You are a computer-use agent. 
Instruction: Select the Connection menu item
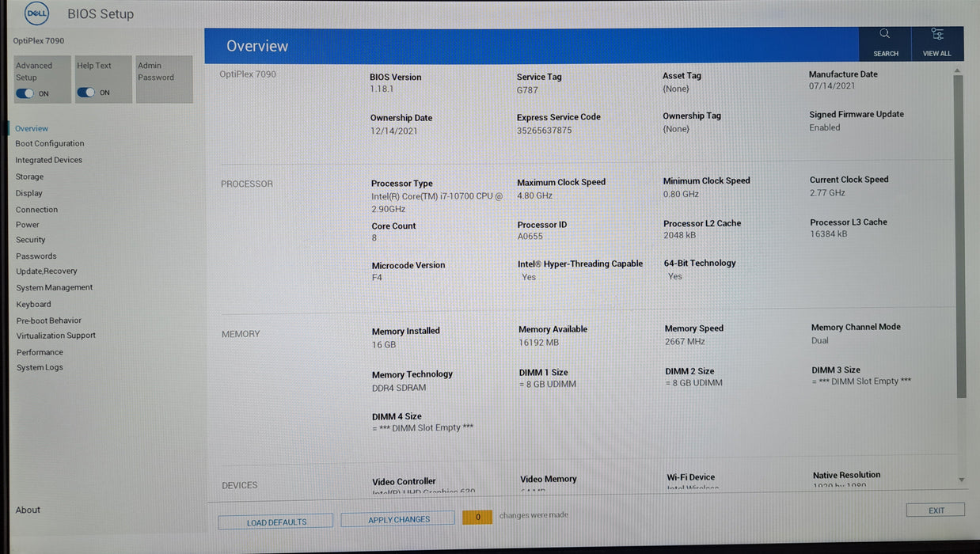click(36, 210)
